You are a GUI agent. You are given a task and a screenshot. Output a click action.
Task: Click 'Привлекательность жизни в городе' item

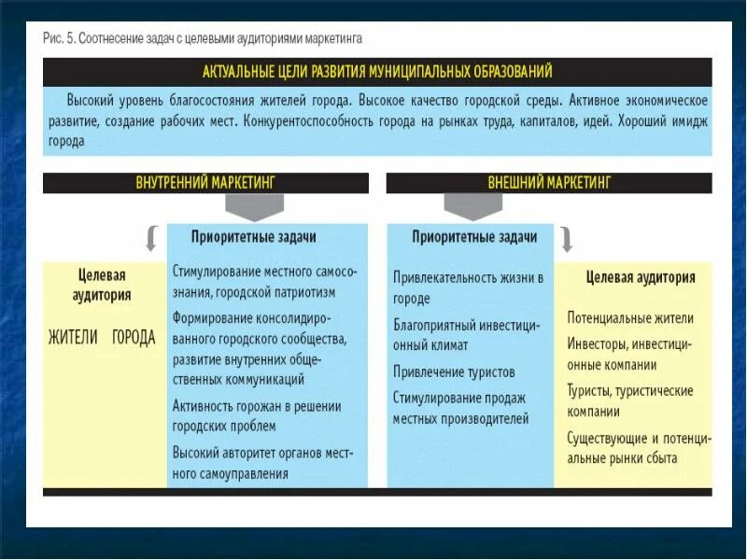point(468,287)
